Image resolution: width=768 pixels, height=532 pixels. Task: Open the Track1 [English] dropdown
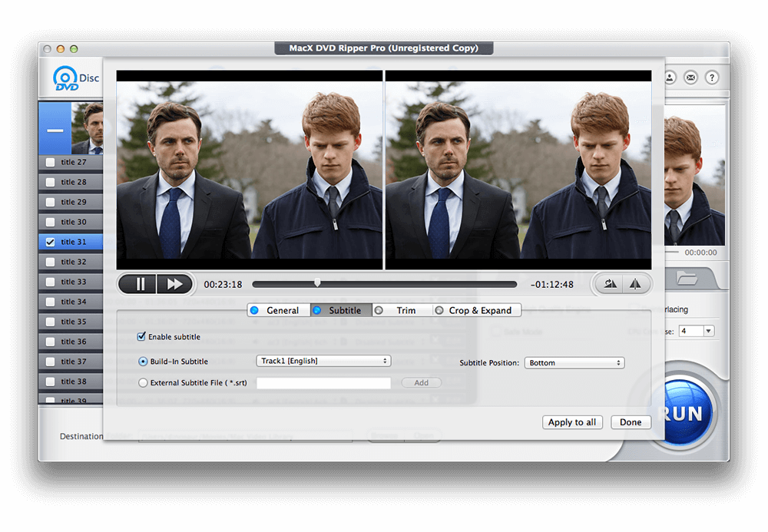coord(323,361)
